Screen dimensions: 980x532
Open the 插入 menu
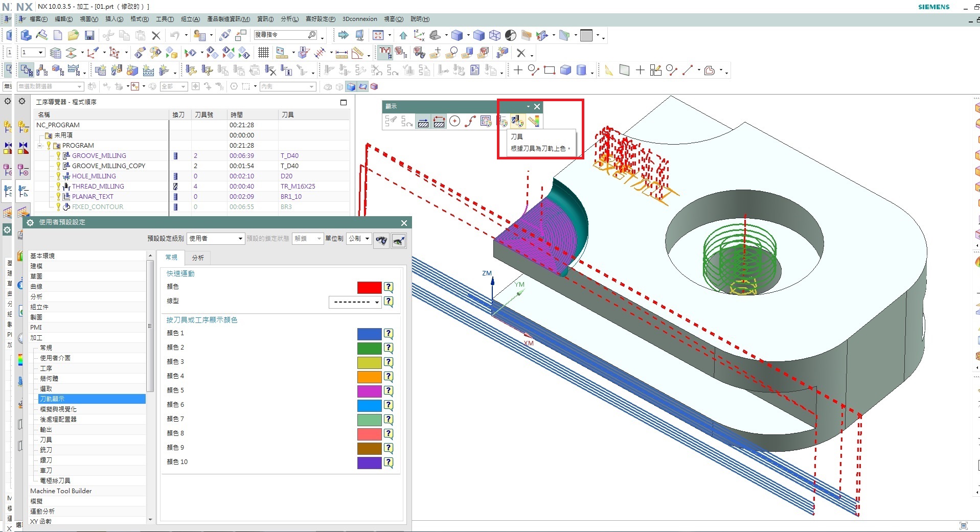tap(114, 19)
